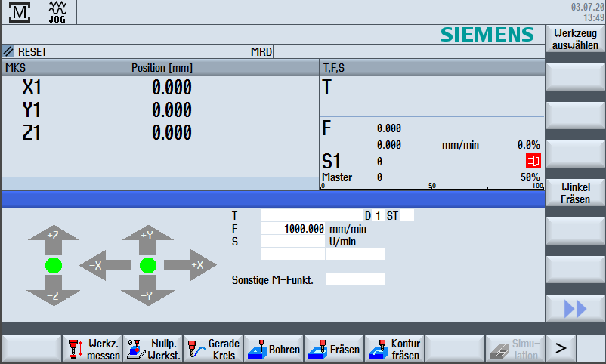Click the Sonstige M-Funkt. input field
This screenshot has height=364, width=606.
pyautogui.click(x=356, y=279)
